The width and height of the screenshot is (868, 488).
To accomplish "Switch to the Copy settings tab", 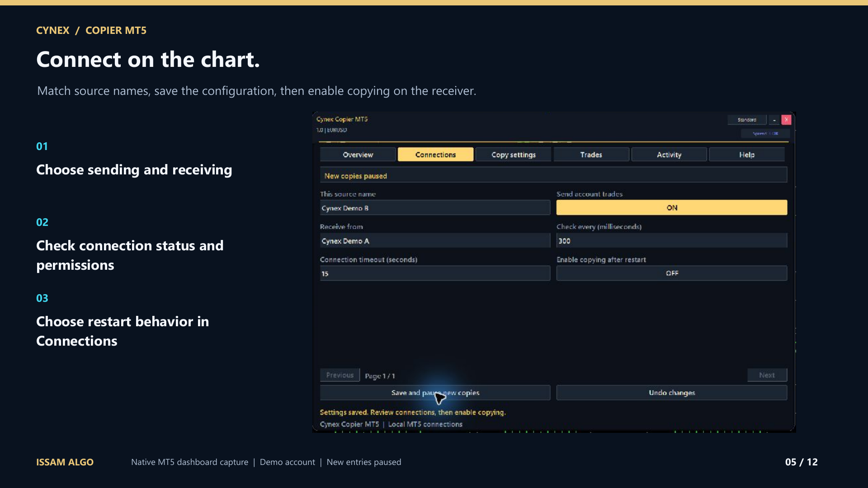I will click(513, 155).
